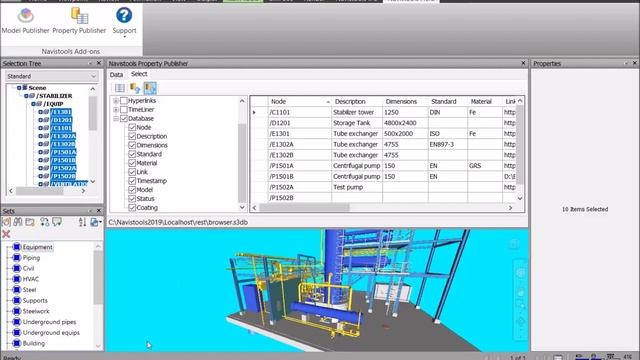Collapse the /STABILIZER tree node
Screen dimensions: 640x360
point(26,96)
